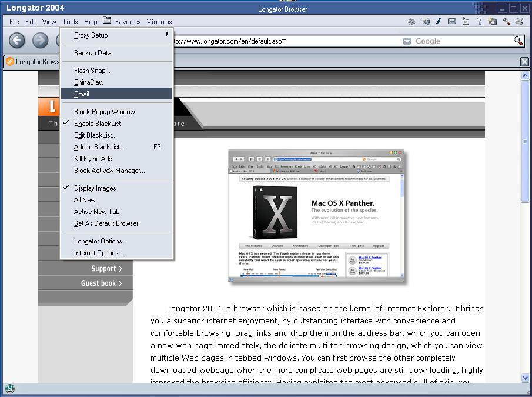Choose highlighted Email menu entry

[117, 94]
